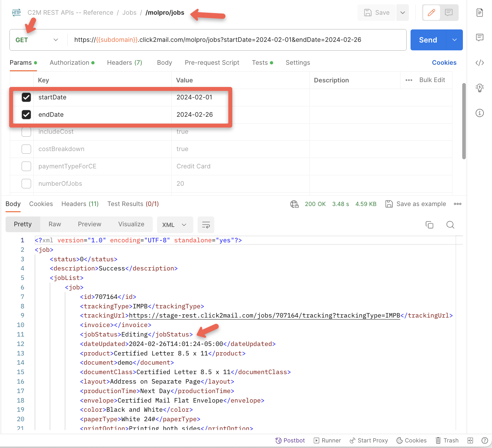Open the GET method dropdown
Image resolution: width=492 pixels, height=448 pixels.
pyautogui.click(x=37, y=40)
